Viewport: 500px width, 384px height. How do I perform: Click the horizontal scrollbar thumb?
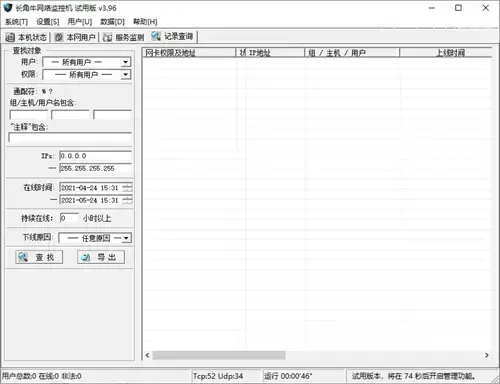219,355
